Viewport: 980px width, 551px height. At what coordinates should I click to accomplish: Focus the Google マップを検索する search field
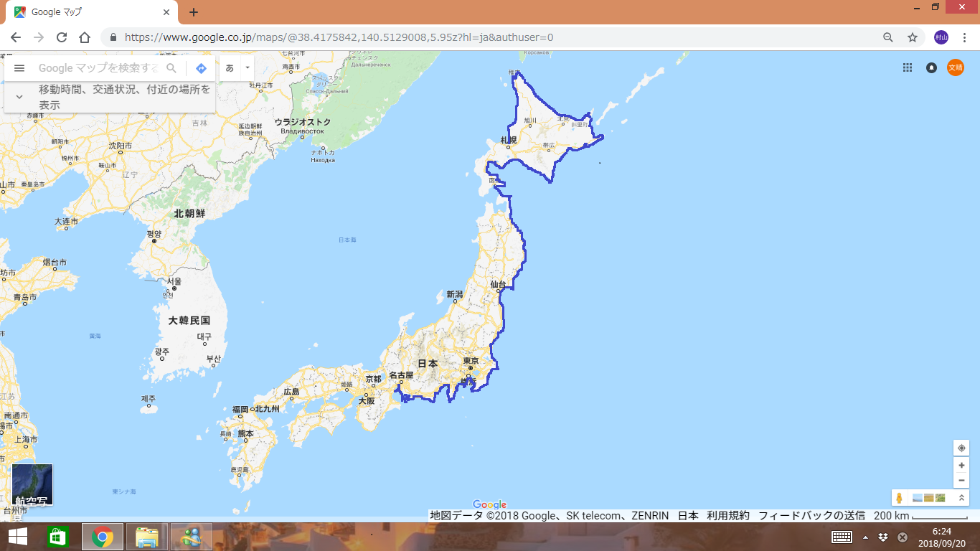(x=98, y=68)
